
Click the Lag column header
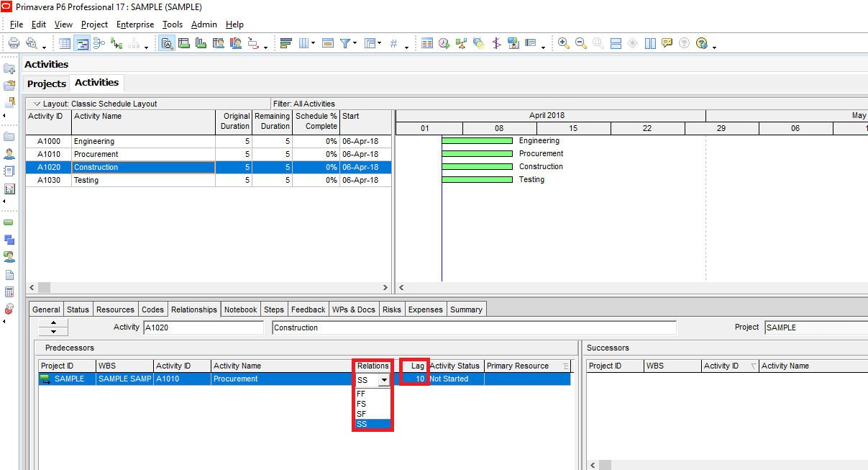[x=414, y=366]
